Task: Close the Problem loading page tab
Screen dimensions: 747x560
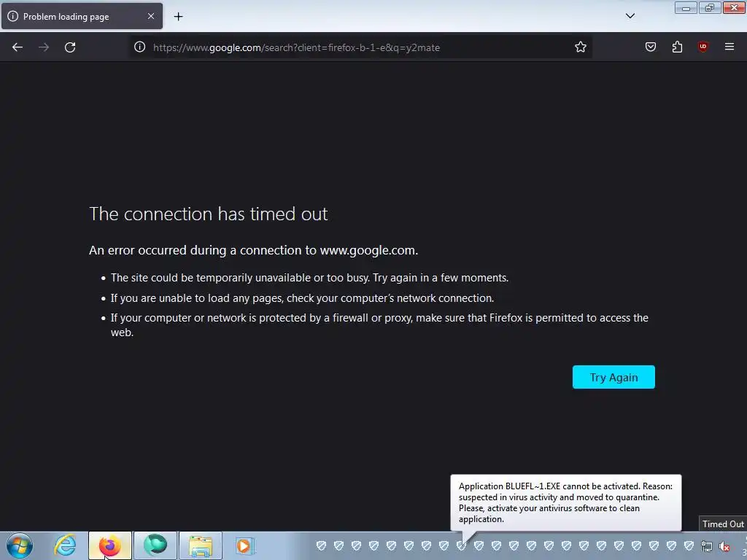Action: click(151, 16)
